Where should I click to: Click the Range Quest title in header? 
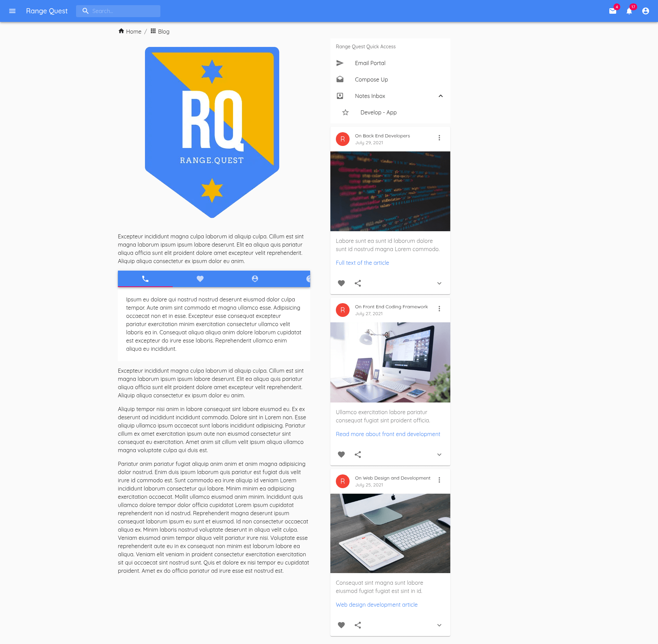tap(47, 11)
